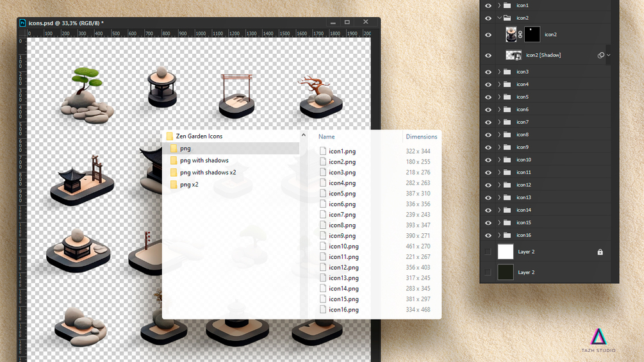Expand the icon10 layer group

(499, 160)
